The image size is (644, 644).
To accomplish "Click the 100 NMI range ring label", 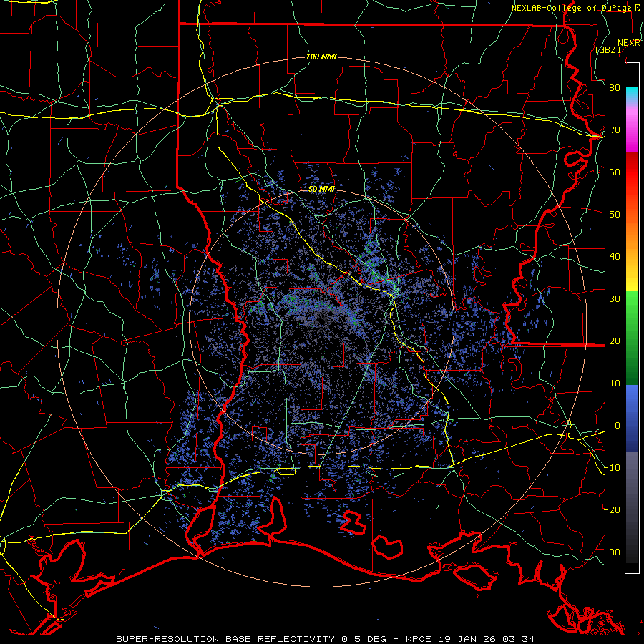I will 321,57.
